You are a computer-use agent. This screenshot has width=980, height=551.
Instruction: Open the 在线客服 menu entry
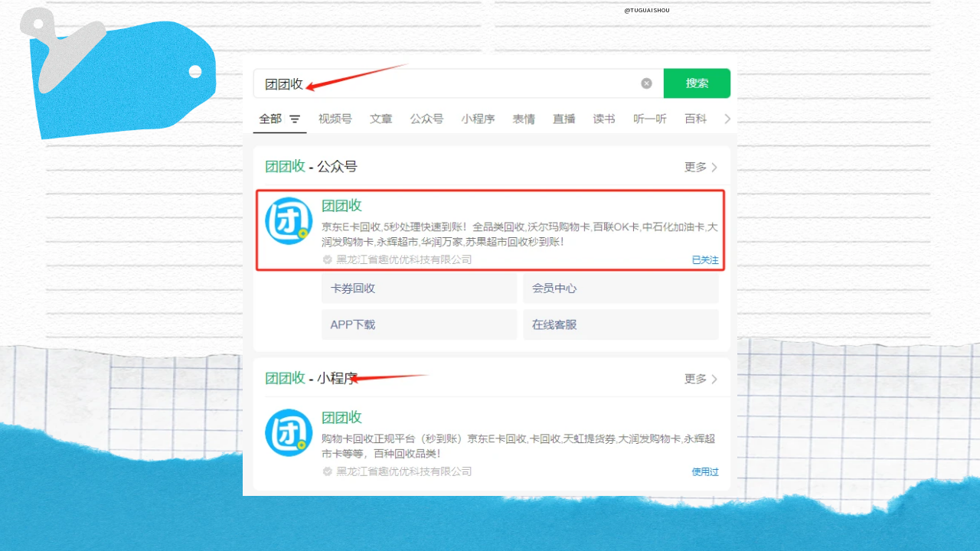click(621, 324)
